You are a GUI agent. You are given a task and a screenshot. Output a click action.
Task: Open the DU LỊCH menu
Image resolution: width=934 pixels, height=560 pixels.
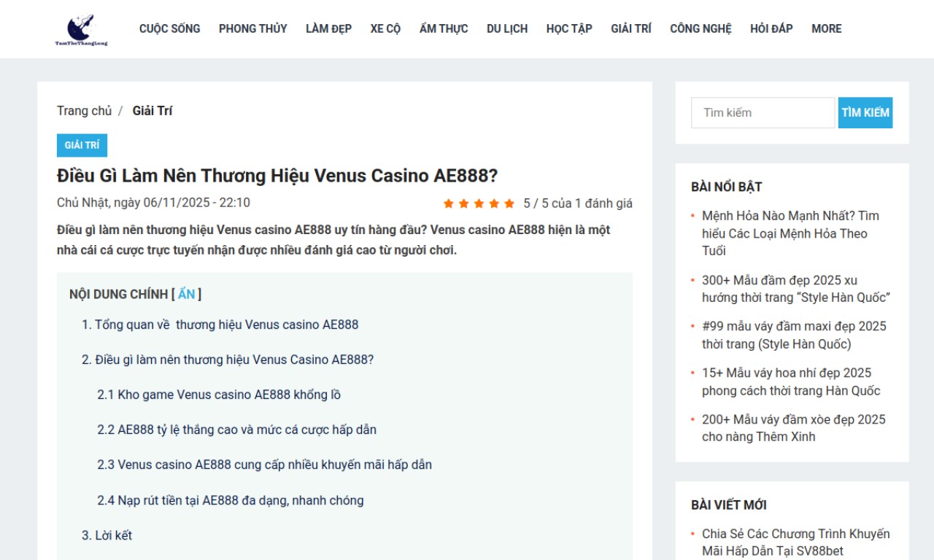507,29
